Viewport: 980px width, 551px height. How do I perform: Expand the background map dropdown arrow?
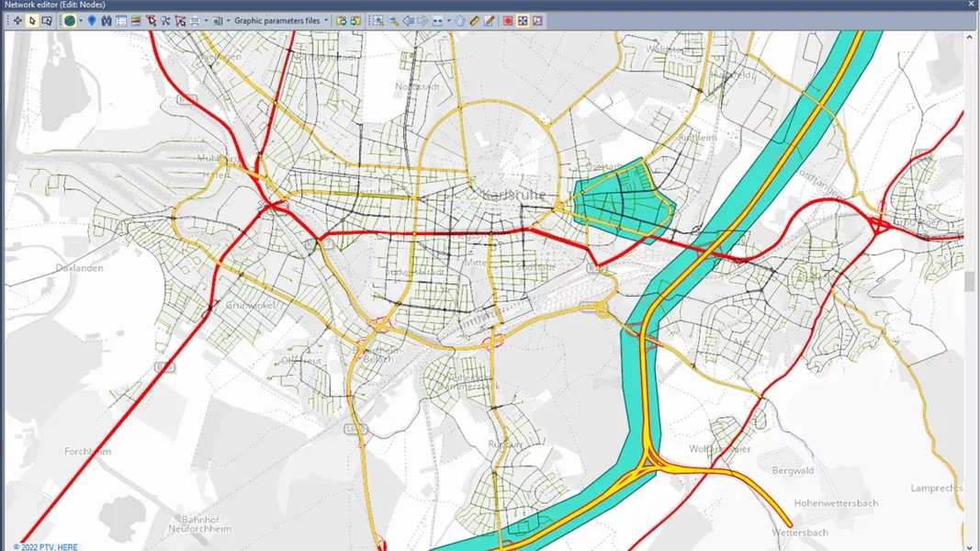pos(81,20)
